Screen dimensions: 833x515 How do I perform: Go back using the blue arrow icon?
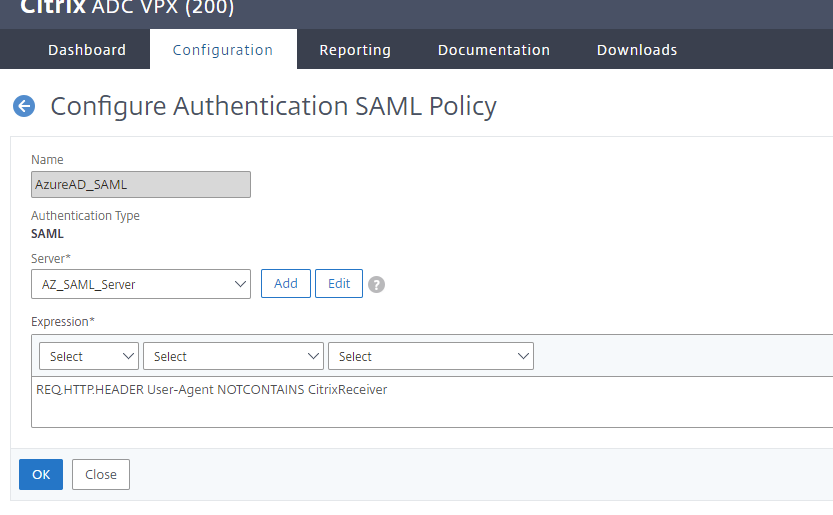pos(24,106)
